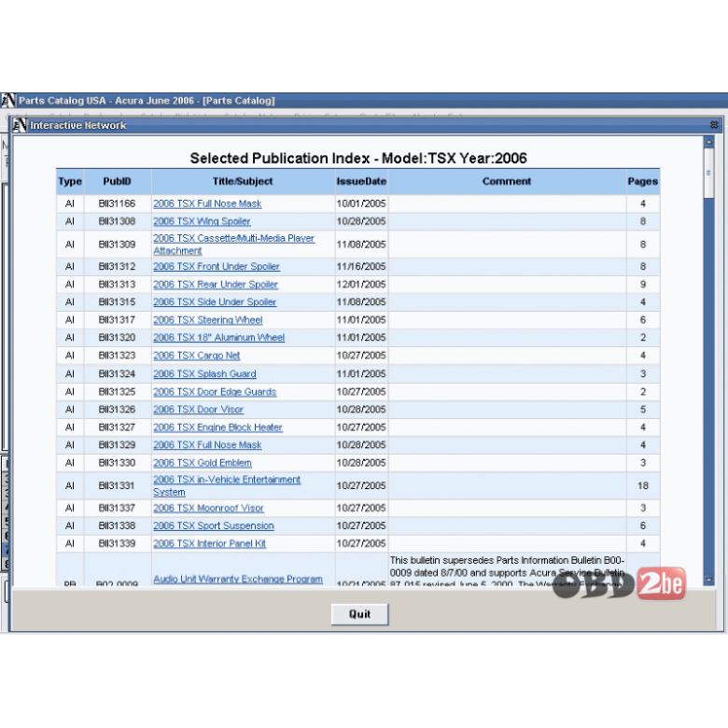Open 2006 TSX Wing Spoiler link
The width and height of the screenshot is (728, 728).
pyautogui.click(x=202, y=221)
